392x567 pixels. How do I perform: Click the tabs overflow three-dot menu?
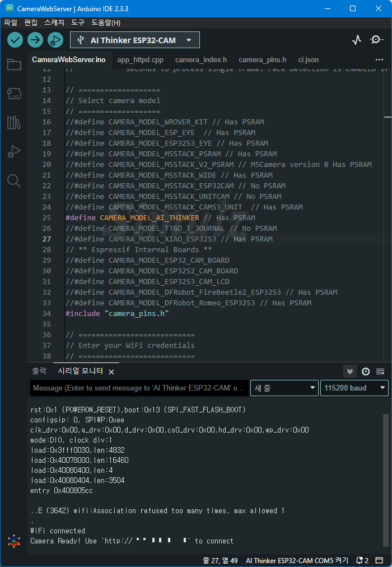[379, 59]
